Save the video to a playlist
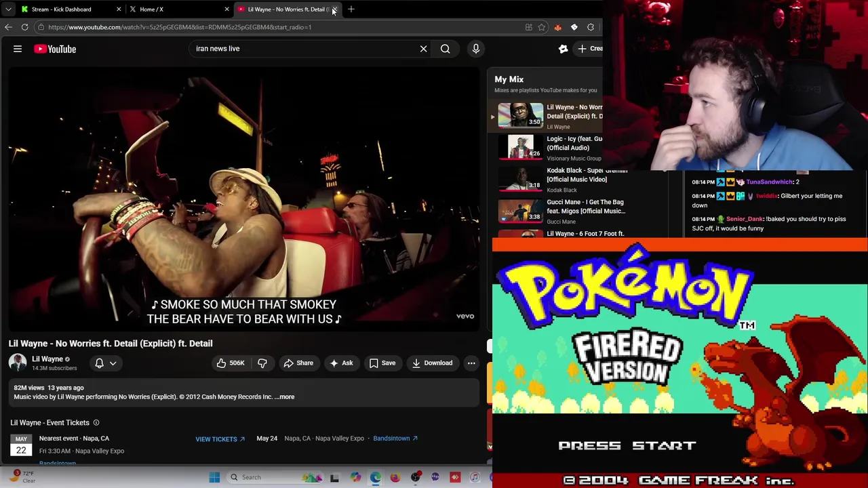Viewport: 868px width, 488px height. coord(382,363)
